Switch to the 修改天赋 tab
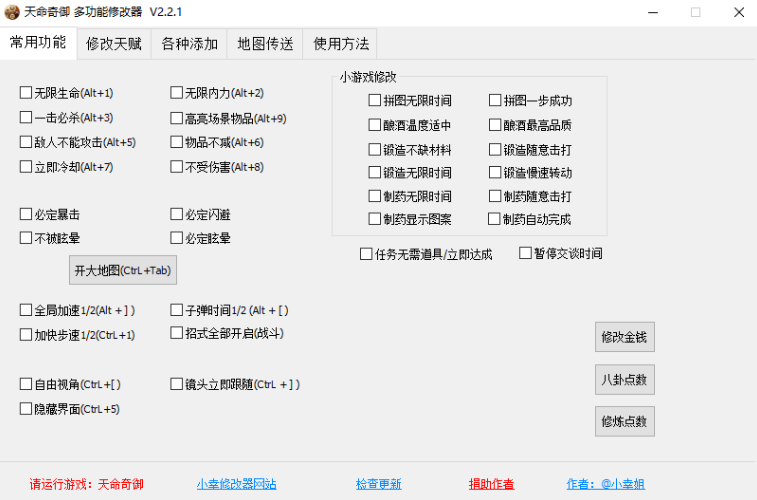The width and height of the screenshot is (757, 500). 114,44
